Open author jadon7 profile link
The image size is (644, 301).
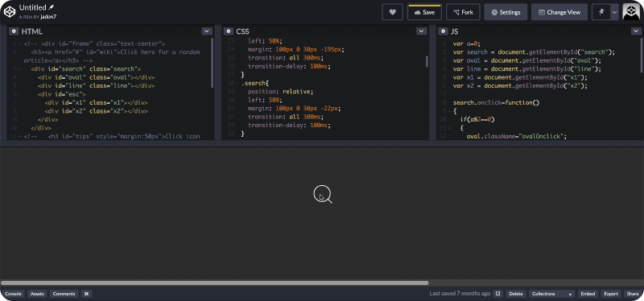48,17
